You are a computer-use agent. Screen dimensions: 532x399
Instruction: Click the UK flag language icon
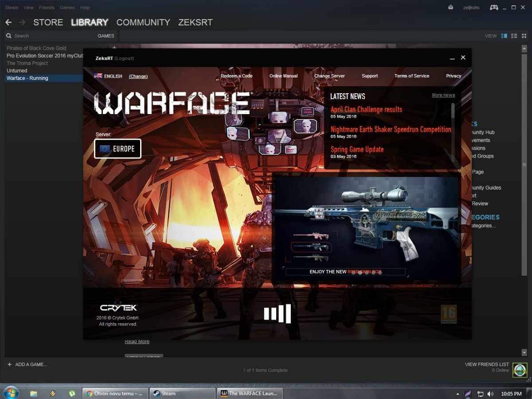pyautogui.click(x=98, y=76)
